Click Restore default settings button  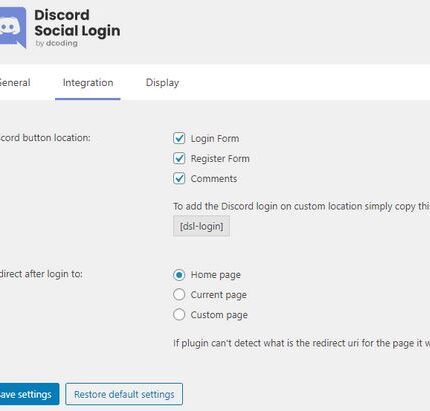[x=124, y=394]
